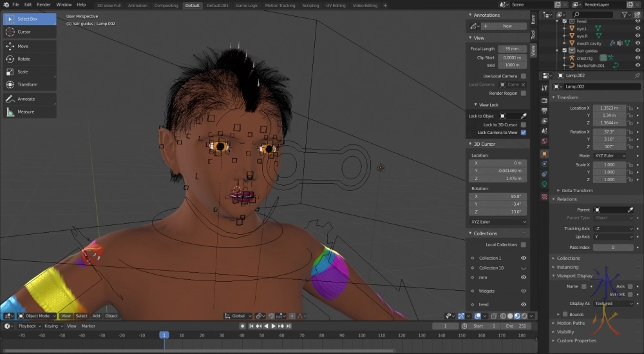644x354 pixels.
Task: Open the Keying popover in timeline
Action: click(52, 326)
